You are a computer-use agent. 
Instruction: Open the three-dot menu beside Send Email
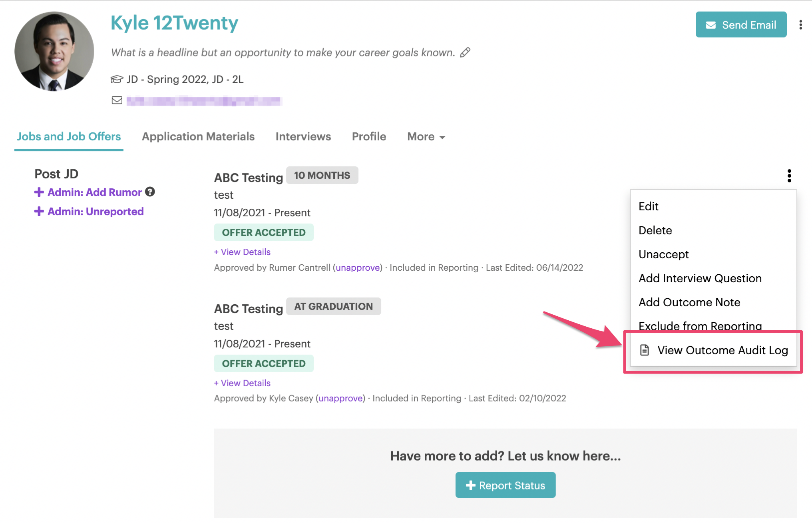pos(800,25)
